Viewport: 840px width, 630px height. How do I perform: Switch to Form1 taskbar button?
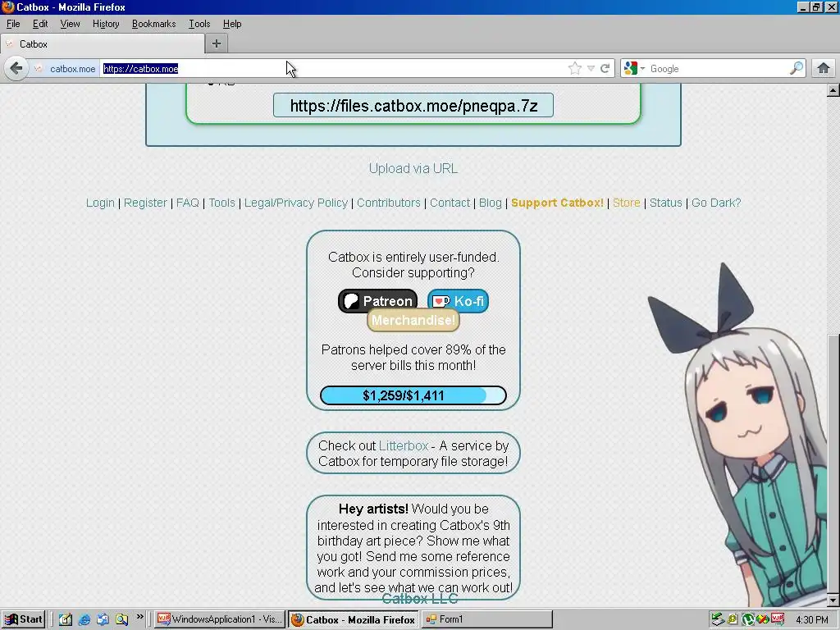[488, 620]
